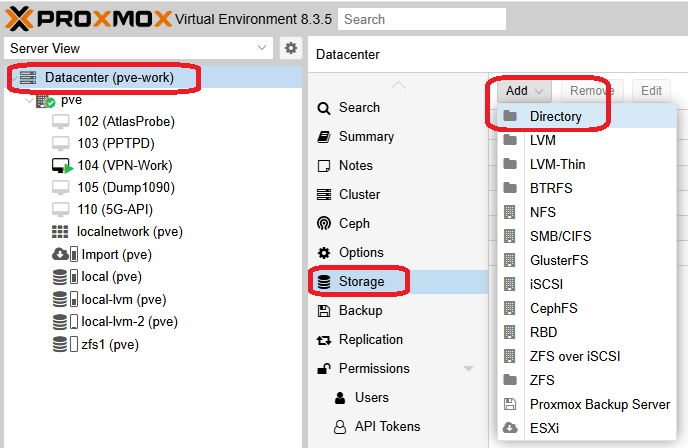Screen dimensions: 688x448
Task: Click the Proxmox logo
Action: (x=88, y=19)
